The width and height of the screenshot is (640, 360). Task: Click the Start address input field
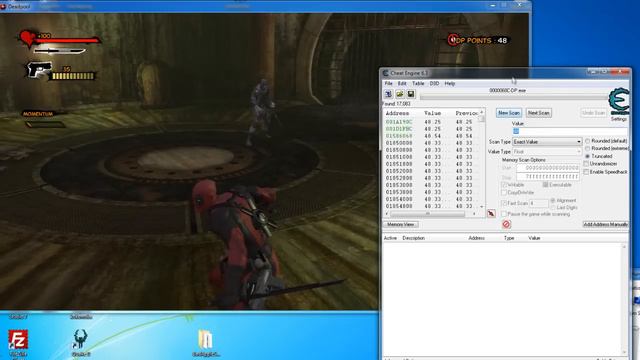[548, 168]
